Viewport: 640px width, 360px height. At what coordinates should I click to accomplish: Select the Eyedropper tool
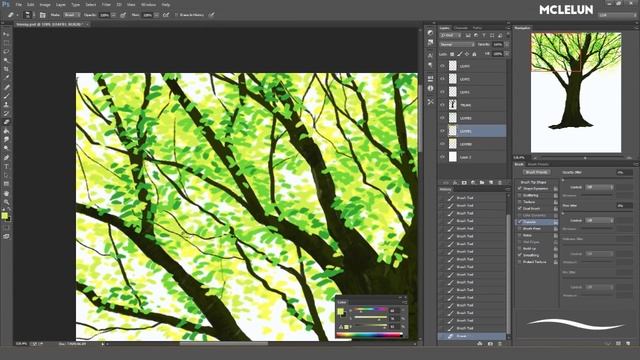6,78
